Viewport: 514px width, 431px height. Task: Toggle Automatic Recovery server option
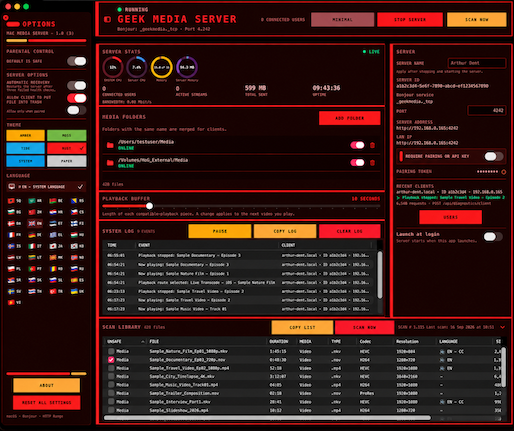click(x=77, y=86)
